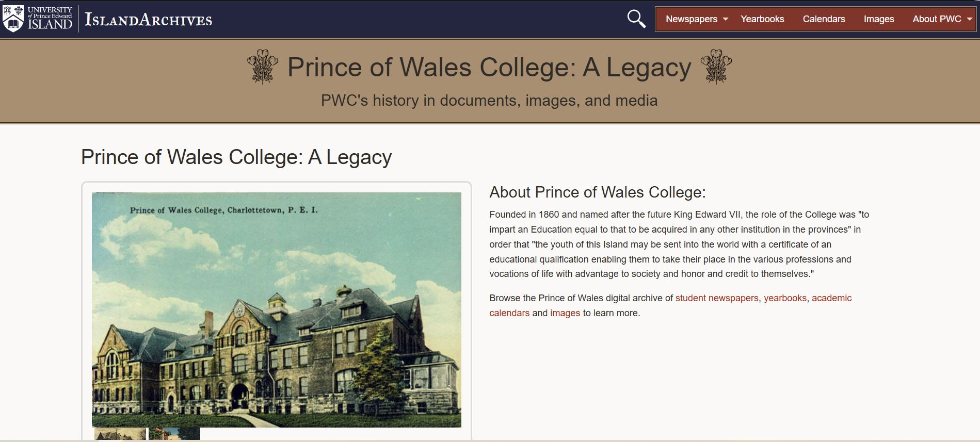Viewport: 980px width, 442px height.
Task: Click the University of Prince Edward Island shield logo
Action: [x=13, y=19]
